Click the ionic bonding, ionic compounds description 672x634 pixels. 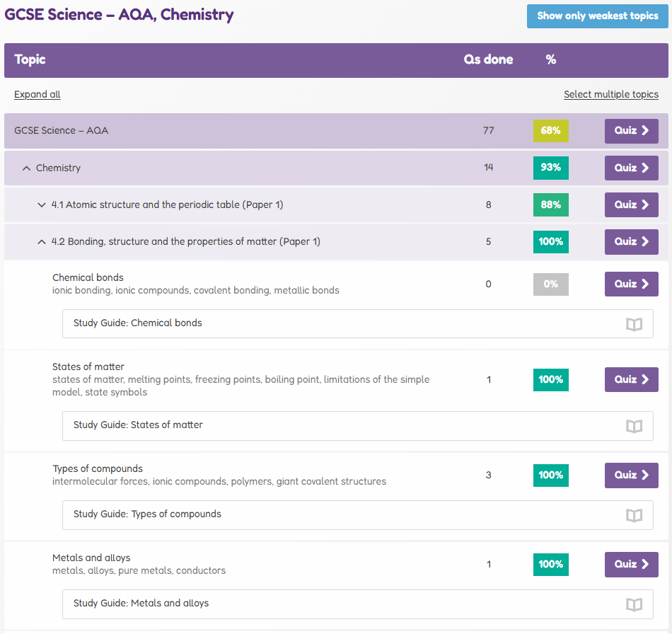point(196,291)
